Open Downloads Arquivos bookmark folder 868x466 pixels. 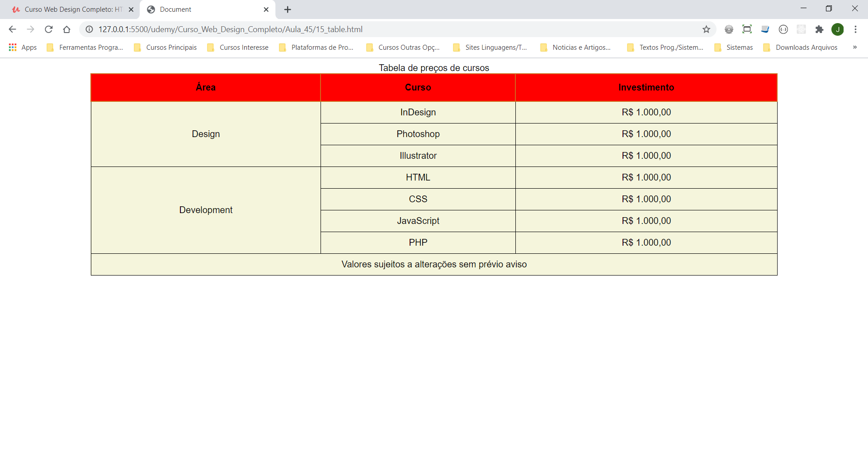800,48
